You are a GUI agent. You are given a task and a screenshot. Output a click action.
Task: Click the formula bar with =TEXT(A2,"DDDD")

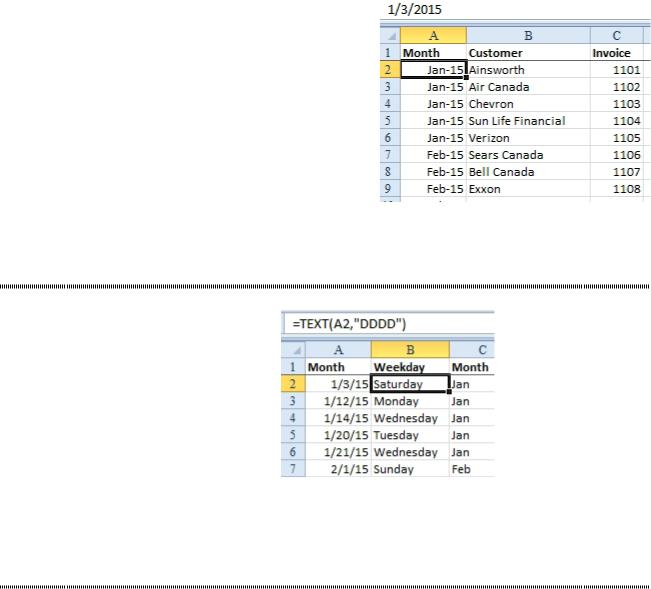point(389,324)
